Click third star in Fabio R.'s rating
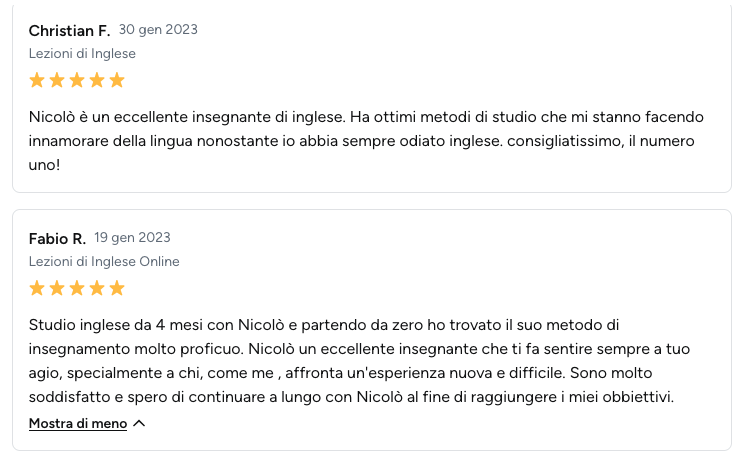 click(x=77, y=288)
